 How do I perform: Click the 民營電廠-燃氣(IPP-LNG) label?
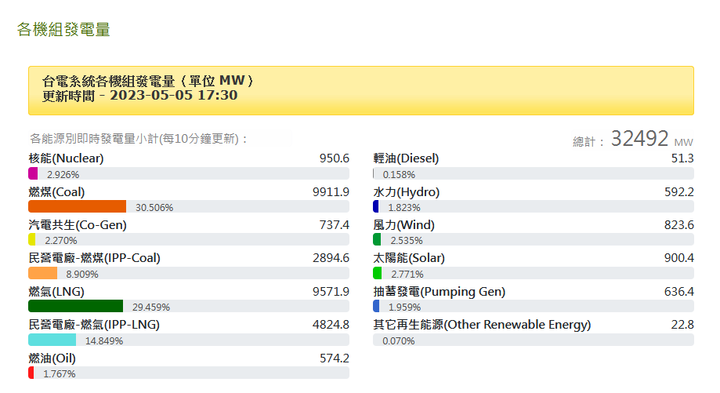point(94,325)
